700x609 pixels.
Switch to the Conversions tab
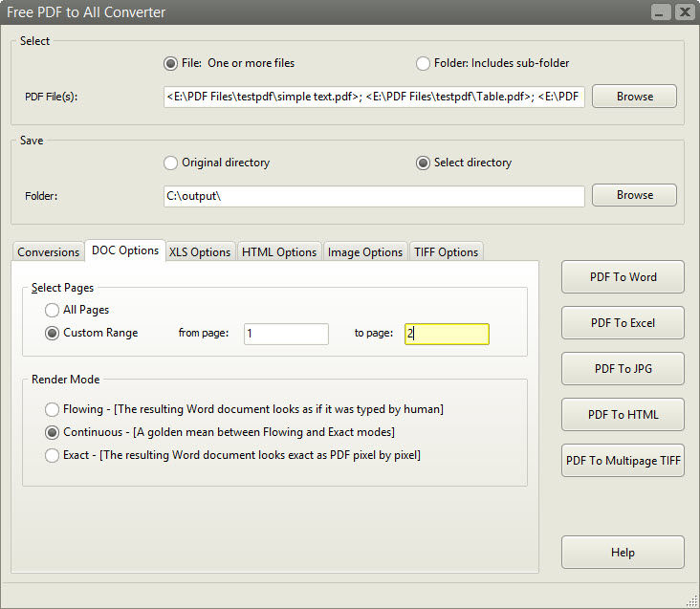[x=48, y=252]
